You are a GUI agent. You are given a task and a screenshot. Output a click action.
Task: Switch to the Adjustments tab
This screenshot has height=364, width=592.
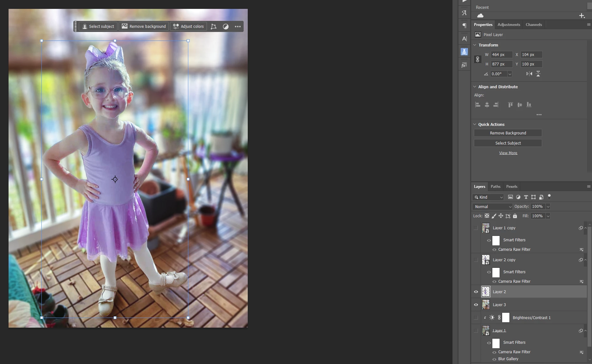[x=509, y=25]
